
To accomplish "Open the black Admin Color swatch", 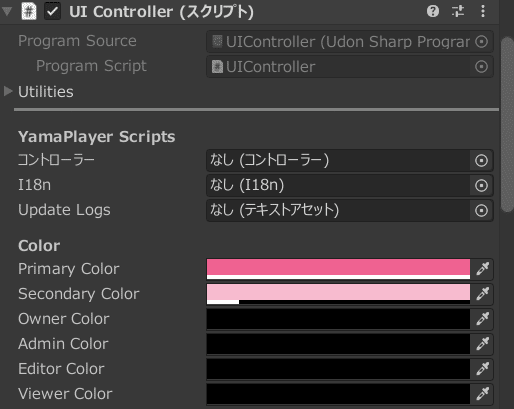I will (338, 344).
